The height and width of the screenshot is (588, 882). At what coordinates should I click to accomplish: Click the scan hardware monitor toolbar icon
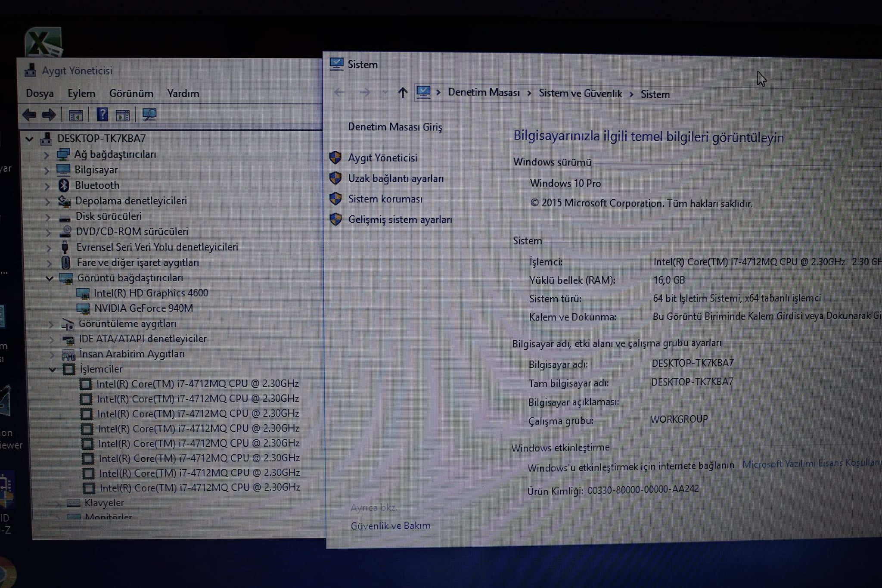tap(149, 115)
